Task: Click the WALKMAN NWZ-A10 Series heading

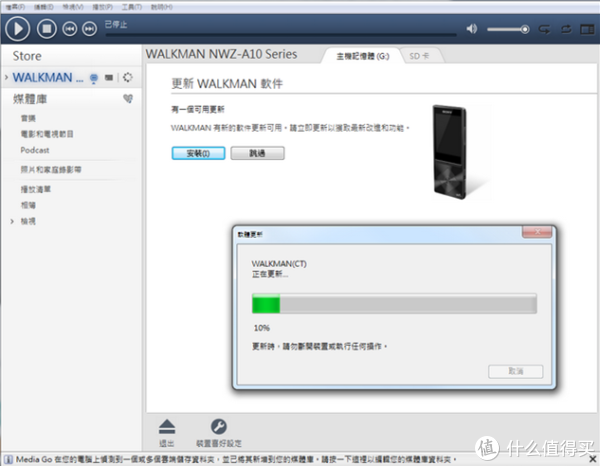Action: coord(222,54)
